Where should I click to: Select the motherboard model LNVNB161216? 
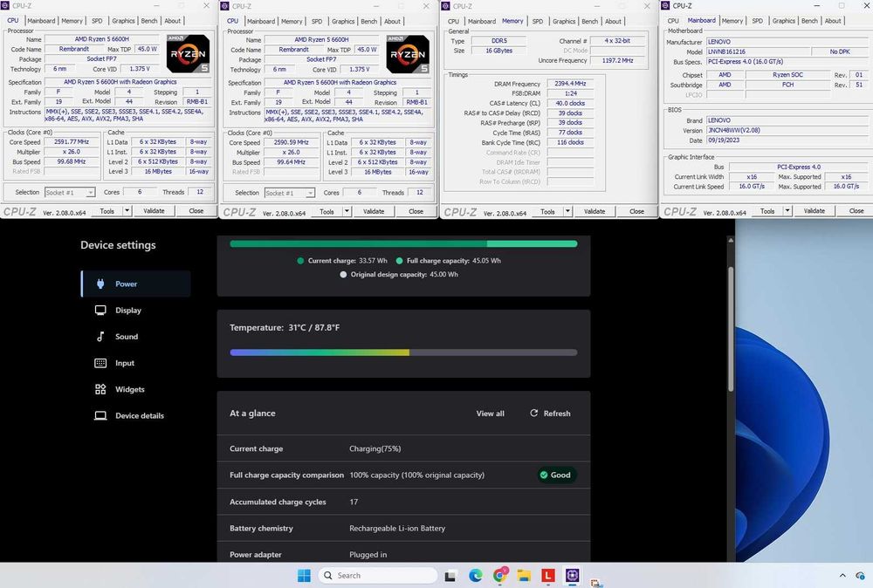click(757, 51)
